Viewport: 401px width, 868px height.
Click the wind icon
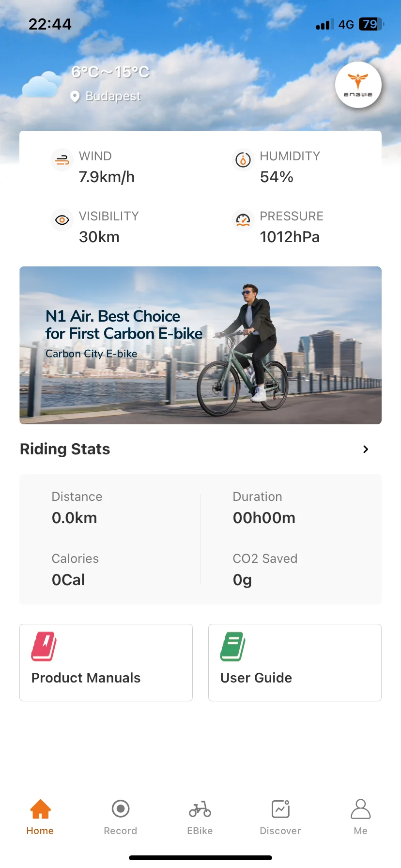[x=62, y=160]
